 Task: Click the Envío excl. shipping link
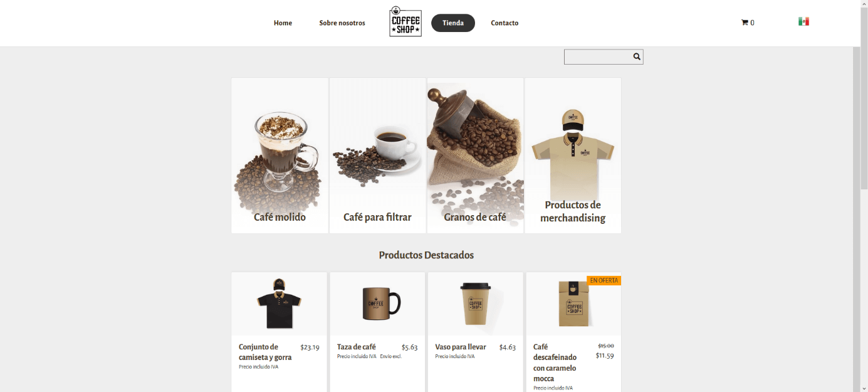click(390, 356)
